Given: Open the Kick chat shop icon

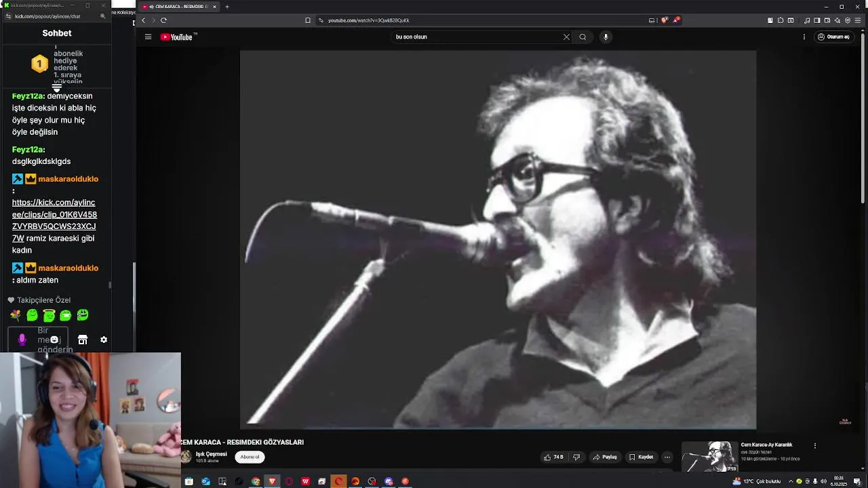Looking at the screenshot, I should click(83, 340).
